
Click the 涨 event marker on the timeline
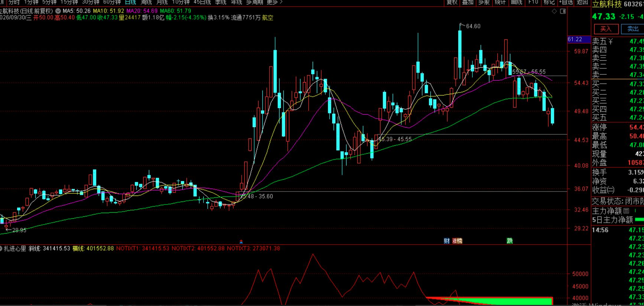[x=455, y=241]
